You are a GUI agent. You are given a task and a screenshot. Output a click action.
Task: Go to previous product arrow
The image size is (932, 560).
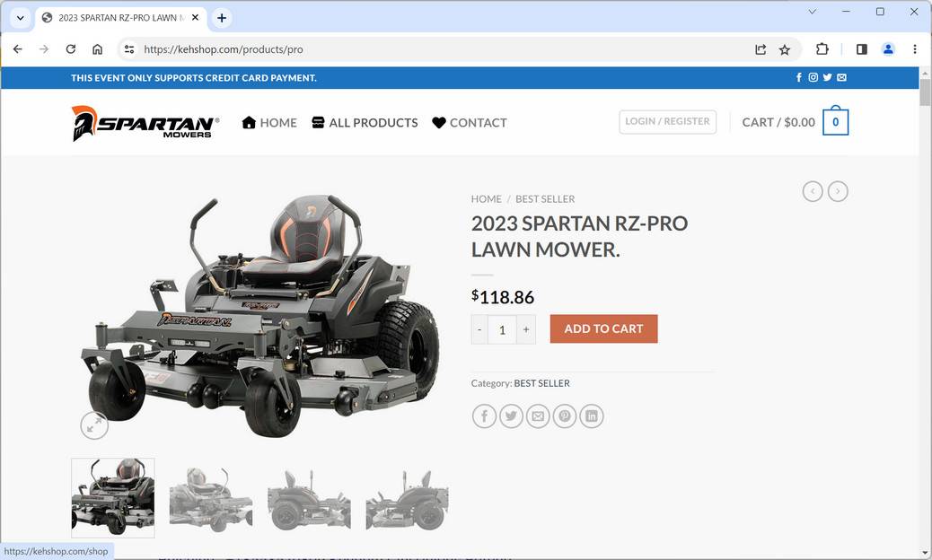pyautogui.click(x=813, y=191)
